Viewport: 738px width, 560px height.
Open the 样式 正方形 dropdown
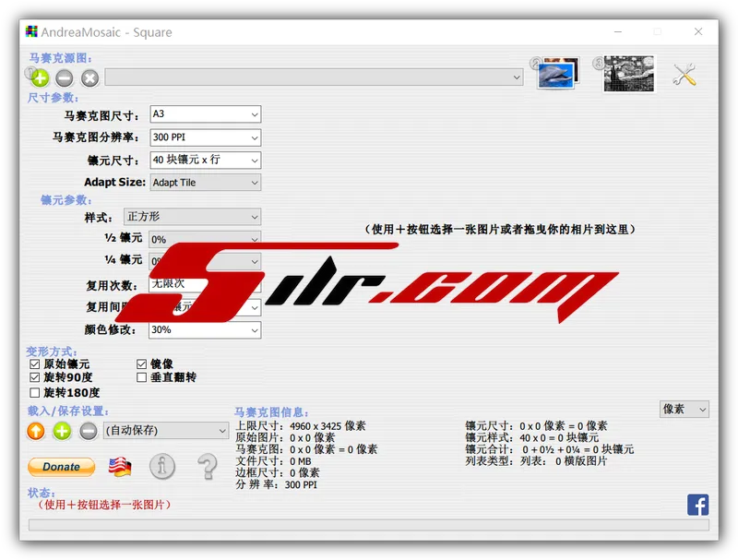(x=192, y=217)
